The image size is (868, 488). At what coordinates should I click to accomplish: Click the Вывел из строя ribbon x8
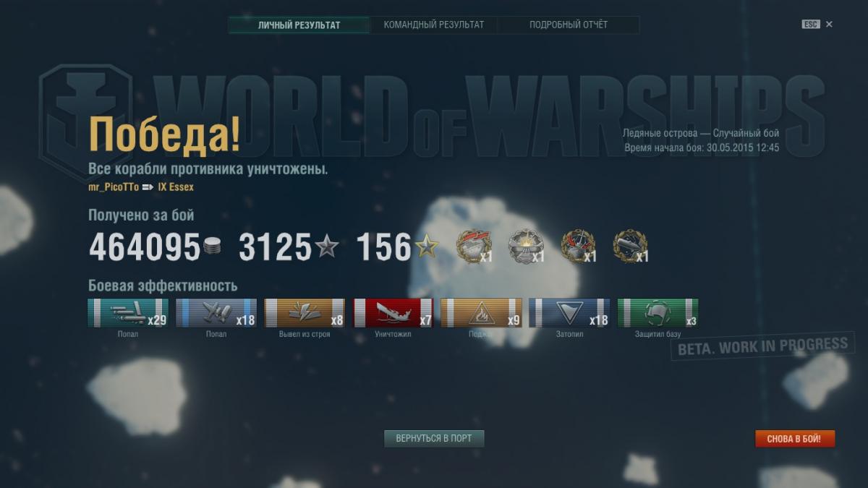point(305,313)
